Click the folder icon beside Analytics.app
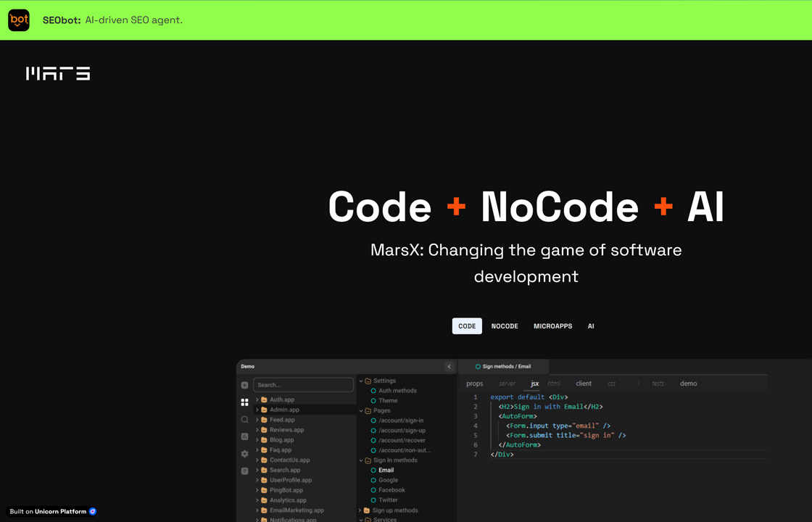This screenshot has height=522, width=812. coord(264,500)
